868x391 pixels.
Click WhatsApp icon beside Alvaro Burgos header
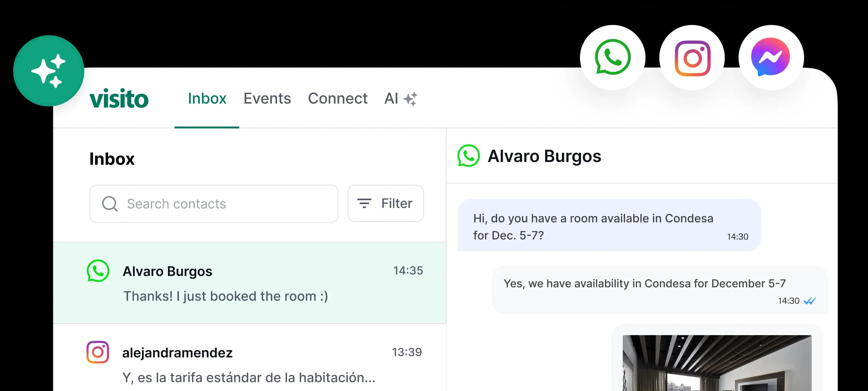coord(468,156)
